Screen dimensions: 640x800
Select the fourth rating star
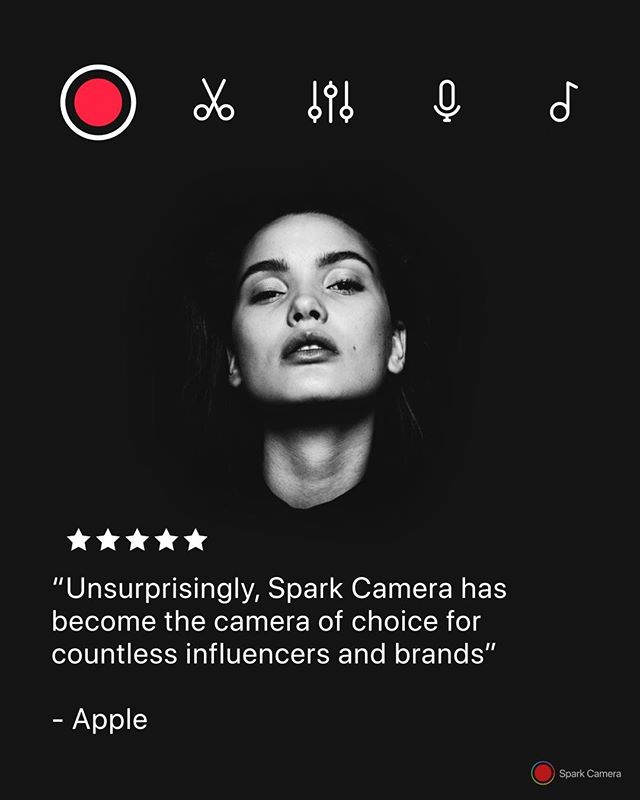[x=166, y=540]
